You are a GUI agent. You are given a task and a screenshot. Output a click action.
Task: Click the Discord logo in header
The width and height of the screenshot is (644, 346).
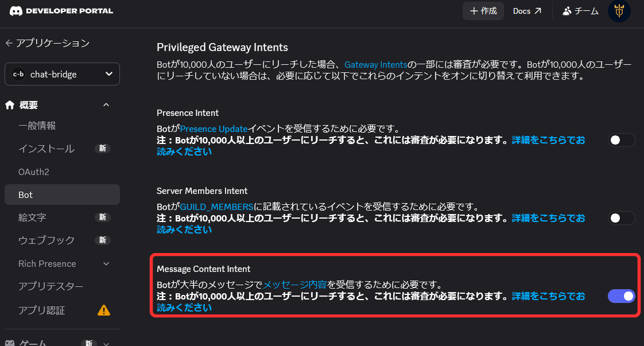tap(15, 11)
